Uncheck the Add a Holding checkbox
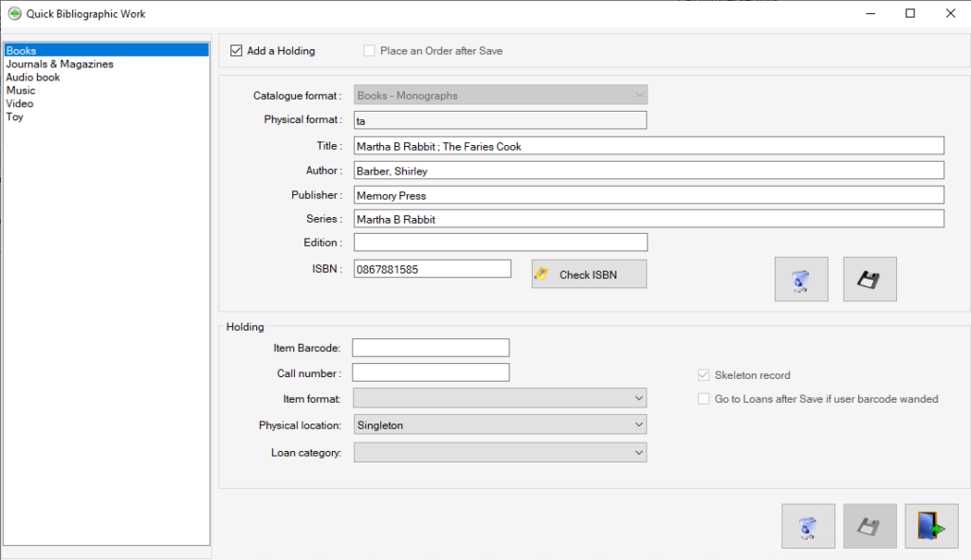Viewport: 971px width, 560px height. point(236,50)
